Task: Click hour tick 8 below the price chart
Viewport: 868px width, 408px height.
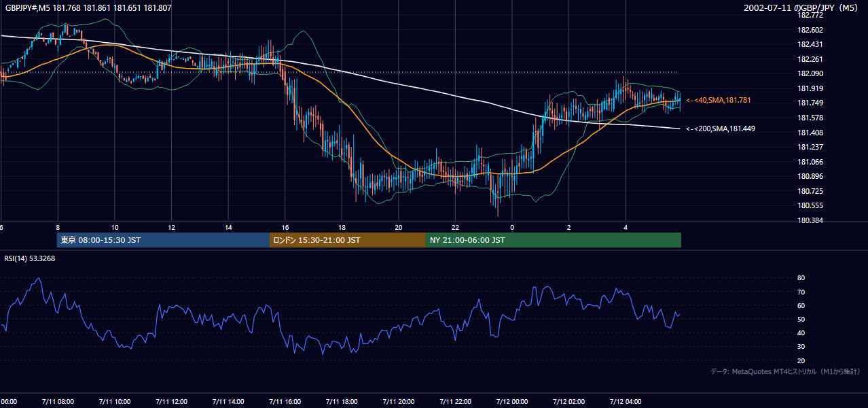Action: click(x=58, y=227)
